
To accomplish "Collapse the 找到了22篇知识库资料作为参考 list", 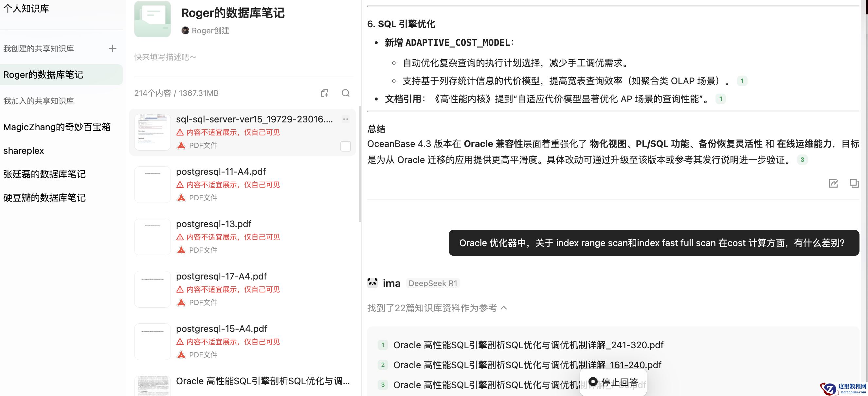I will 504,308.
